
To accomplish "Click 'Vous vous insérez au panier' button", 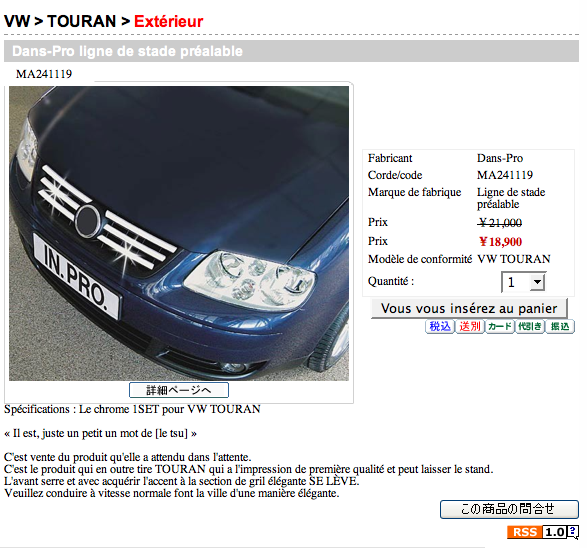I will pos(469,308).
